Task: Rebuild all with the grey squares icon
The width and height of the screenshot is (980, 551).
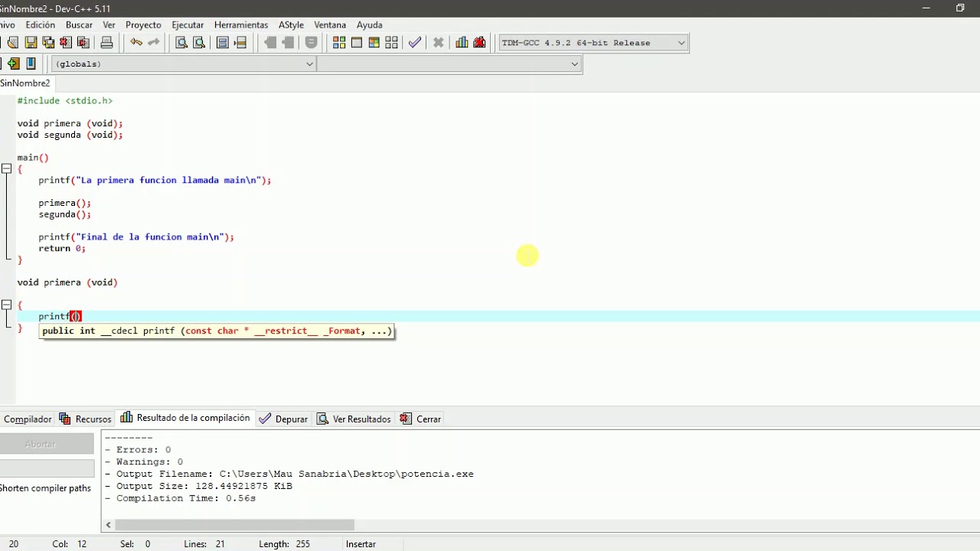Action: coord(392,43)
